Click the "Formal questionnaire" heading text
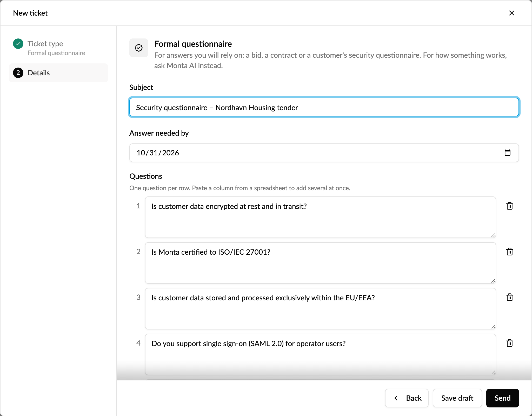Image resolution: width=532 pixels, height=416 pixels. tap(193, 44)
